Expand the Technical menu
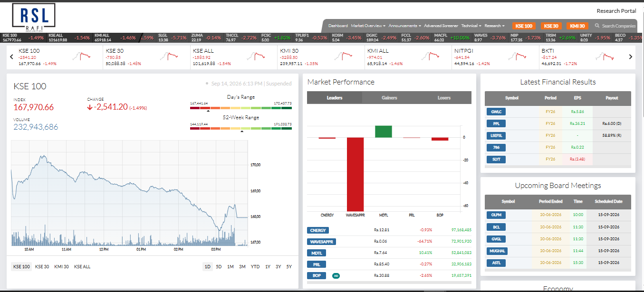 point(471,26)
